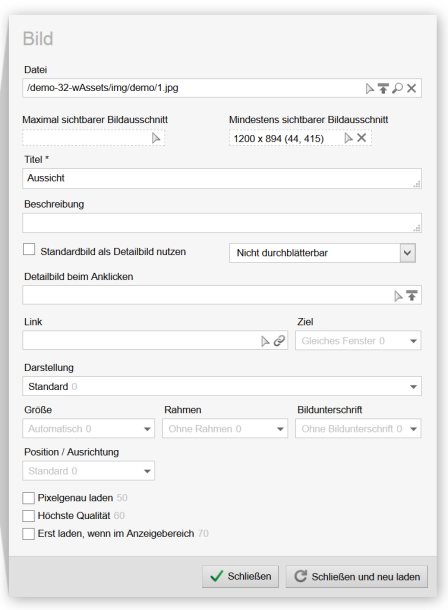Open the Ziel dropdown Gleiches Fenster
This screenshot has height=610, width=448.
[x=358, y=341]
